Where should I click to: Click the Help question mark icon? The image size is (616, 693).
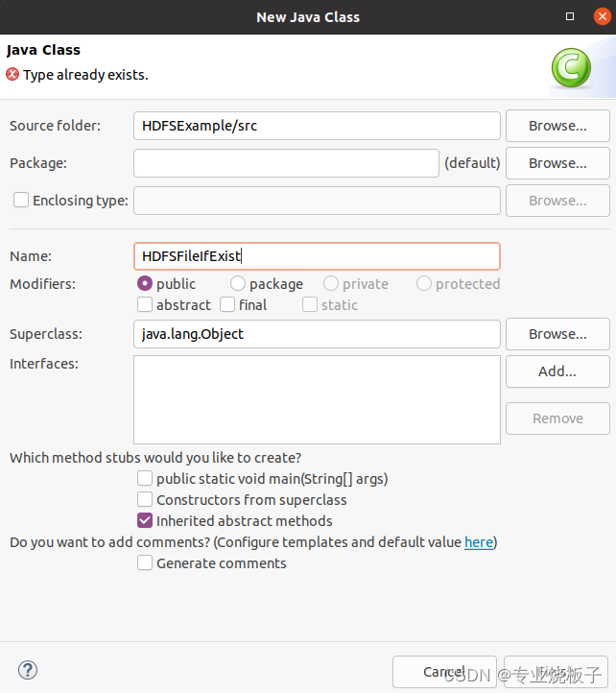28,670
